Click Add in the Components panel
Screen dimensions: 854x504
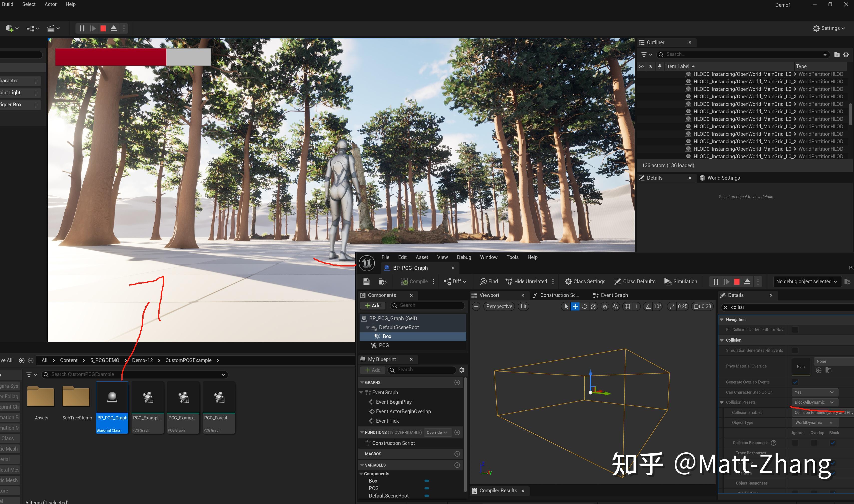pos(373,305)
